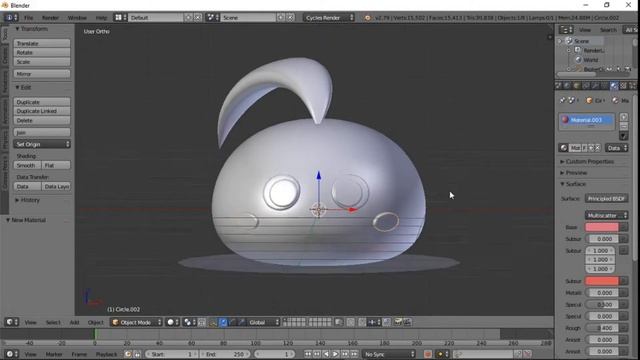Screen dimensions: 640x360
Task: Open the Timeline editor type selector
Action: pyautogui.click(x=11, y=354)
